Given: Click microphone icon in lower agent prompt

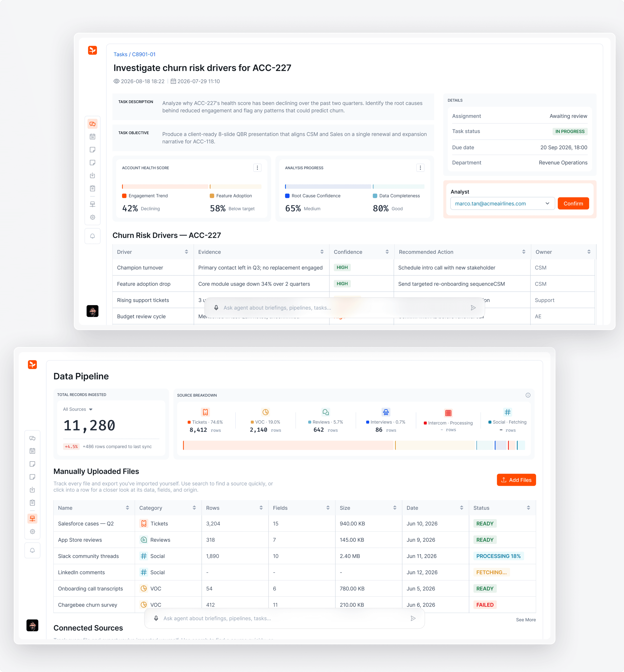Looking at the screenshot, I should tap(156, 618).
